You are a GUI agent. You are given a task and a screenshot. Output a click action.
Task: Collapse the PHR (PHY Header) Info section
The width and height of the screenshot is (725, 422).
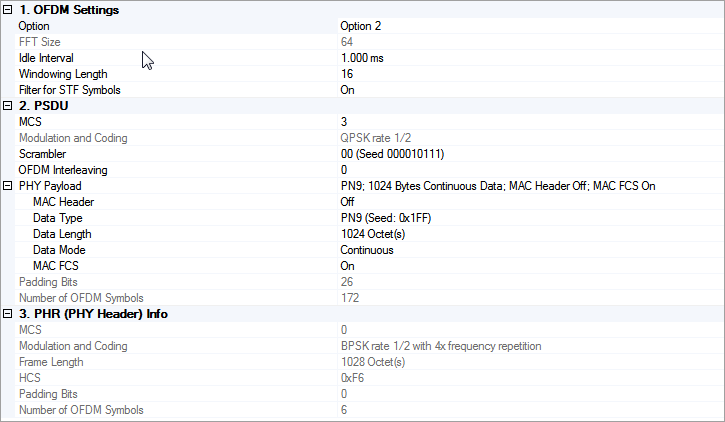(8, 314)
